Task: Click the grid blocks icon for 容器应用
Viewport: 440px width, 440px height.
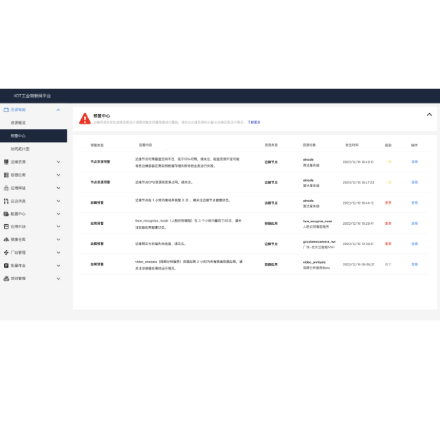Action: pyautogui.click(x=6, y=175)
